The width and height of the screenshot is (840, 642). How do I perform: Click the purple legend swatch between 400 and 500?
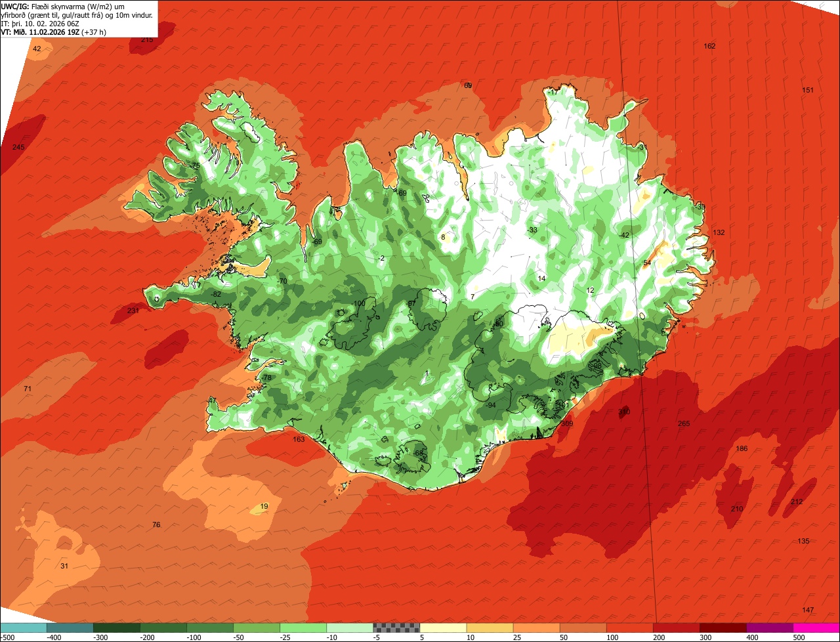(769, 628)
